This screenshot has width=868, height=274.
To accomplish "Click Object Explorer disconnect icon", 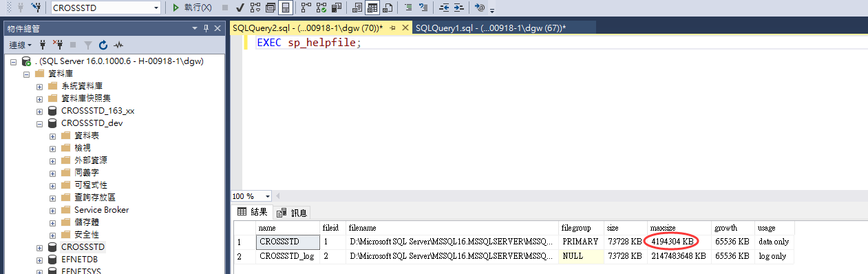I will 58,45.
